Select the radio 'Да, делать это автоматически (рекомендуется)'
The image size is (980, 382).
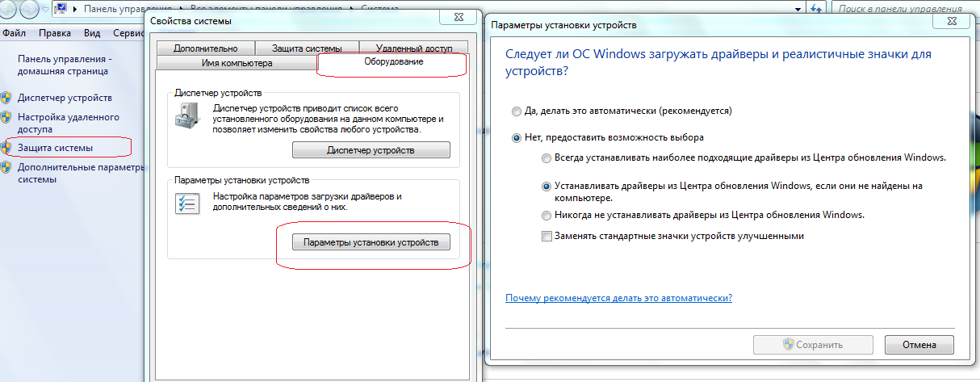[x=516, y=110]
